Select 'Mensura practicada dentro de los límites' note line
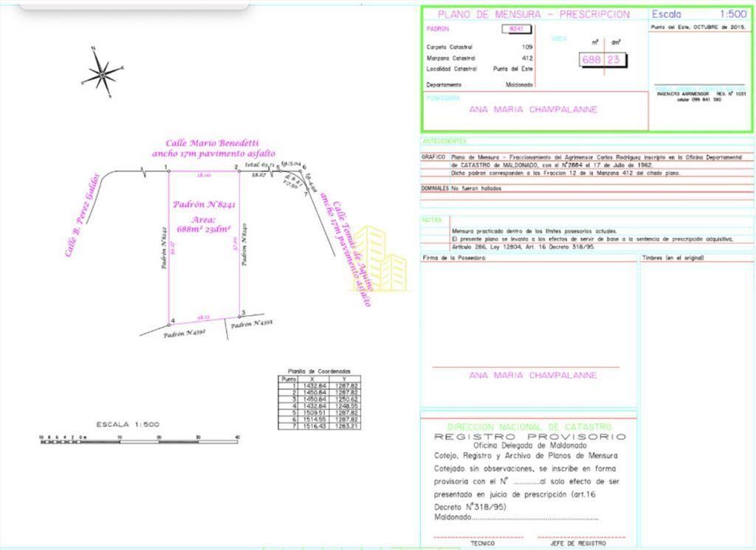This screenshot has height=550, width=756. coord(535,231)
